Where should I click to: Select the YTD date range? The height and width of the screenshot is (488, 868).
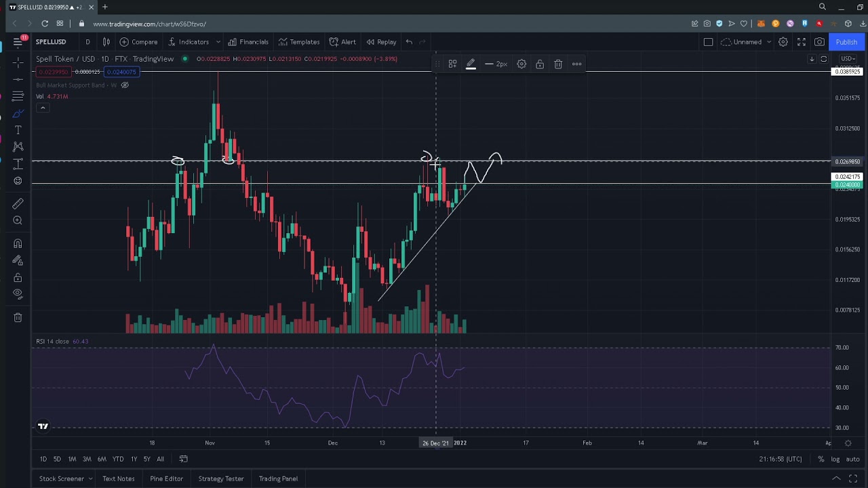118,459
